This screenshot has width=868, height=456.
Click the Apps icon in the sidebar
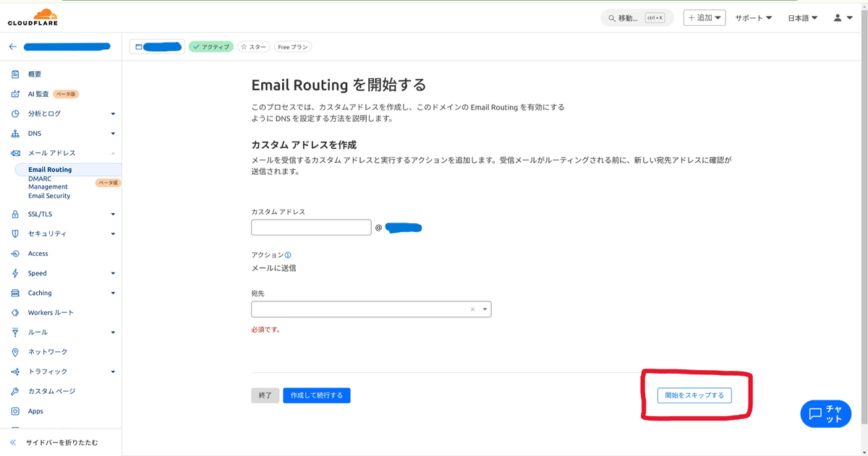(x=15, y=411)
